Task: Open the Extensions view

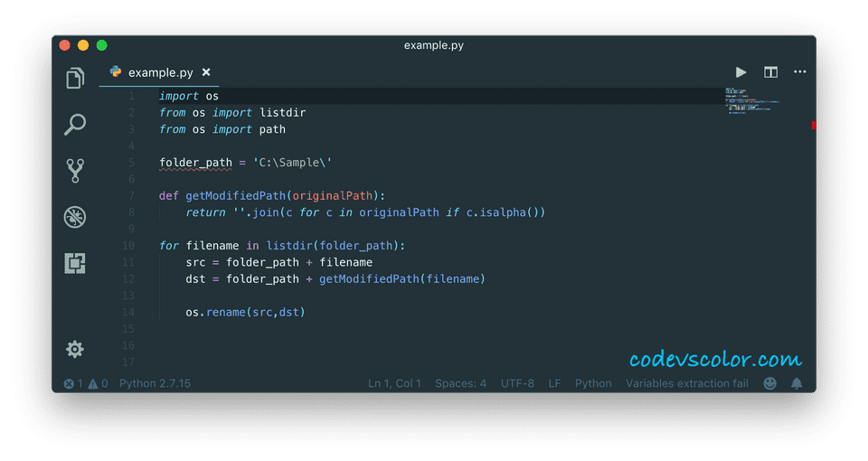Action: coord(75,263)
